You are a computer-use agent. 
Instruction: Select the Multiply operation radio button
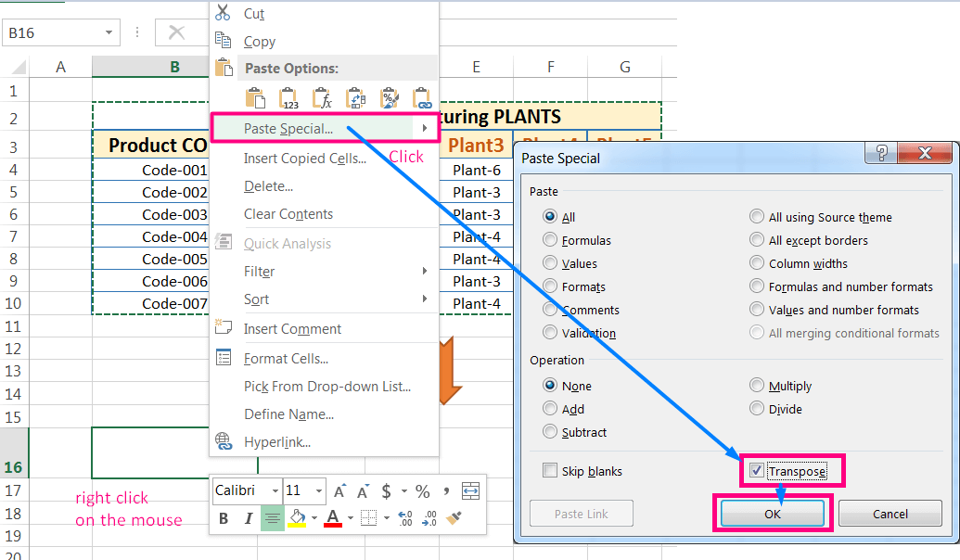(x=757, y=387)
